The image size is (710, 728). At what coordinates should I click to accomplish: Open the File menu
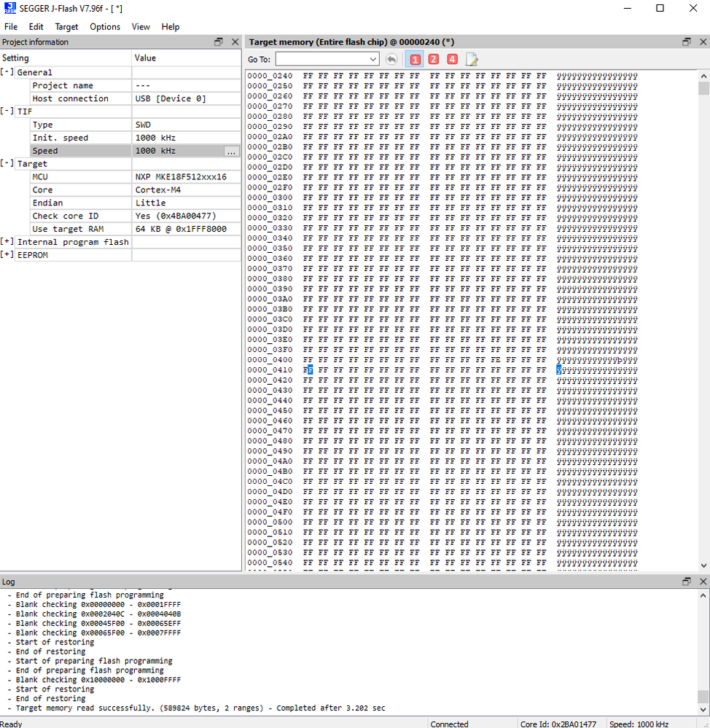[x=11, y=27]
